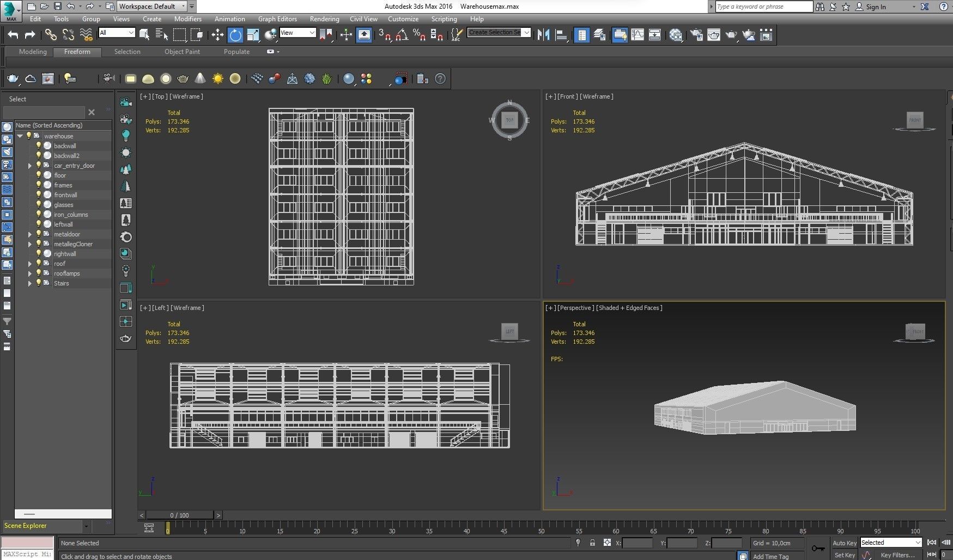Screen dimensions: 953x560
Task: Hide the glasses object via lightbulb
Action: point(39,204)
